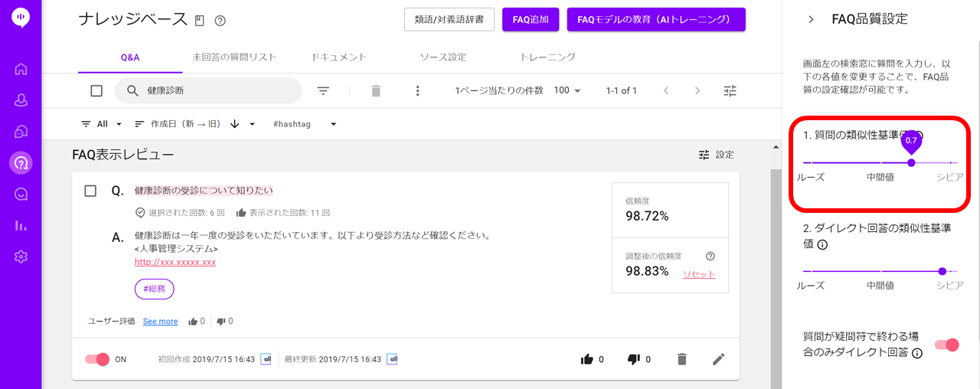Open the #hashtag dropdown
Screen dimensions: 980x389
pyautogui.click(x=305, y=124)
